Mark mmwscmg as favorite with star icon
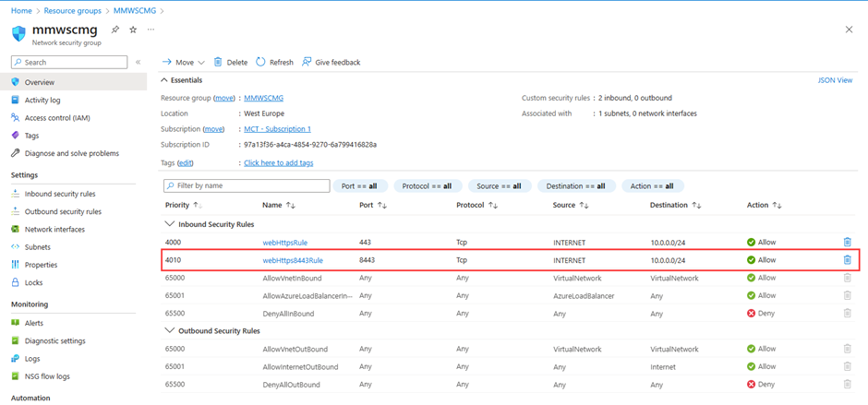Screen dimensions: 868x405 click(x=133, y=30)
